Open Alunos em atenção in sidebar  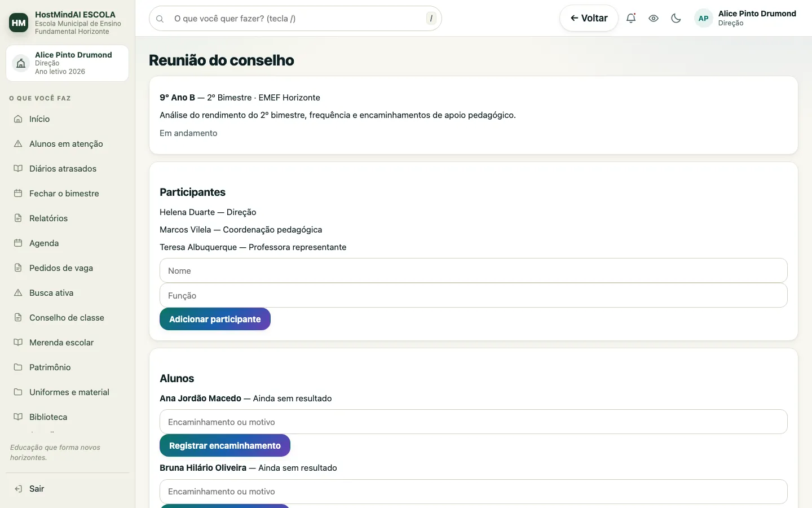click(68, 144)
